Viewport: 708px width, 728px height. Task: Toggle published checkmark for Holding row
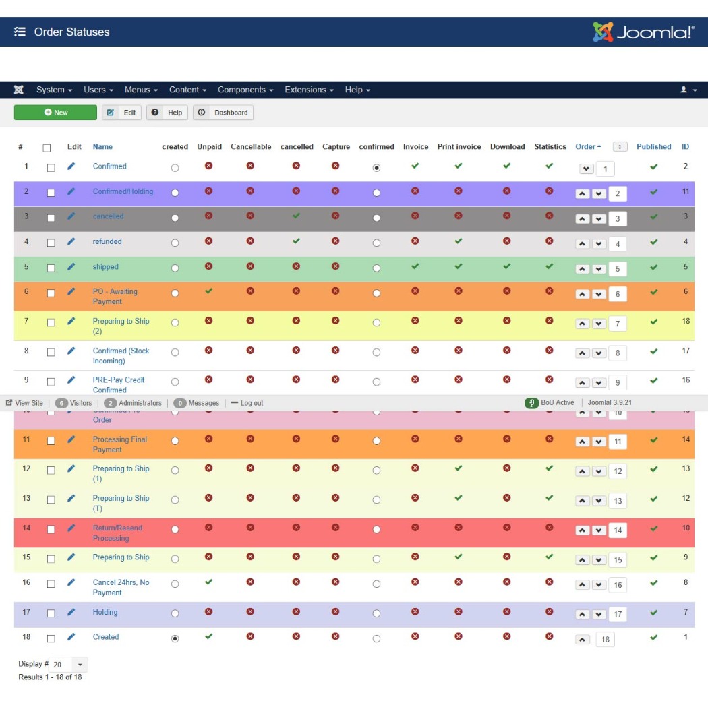coord(653,613)
